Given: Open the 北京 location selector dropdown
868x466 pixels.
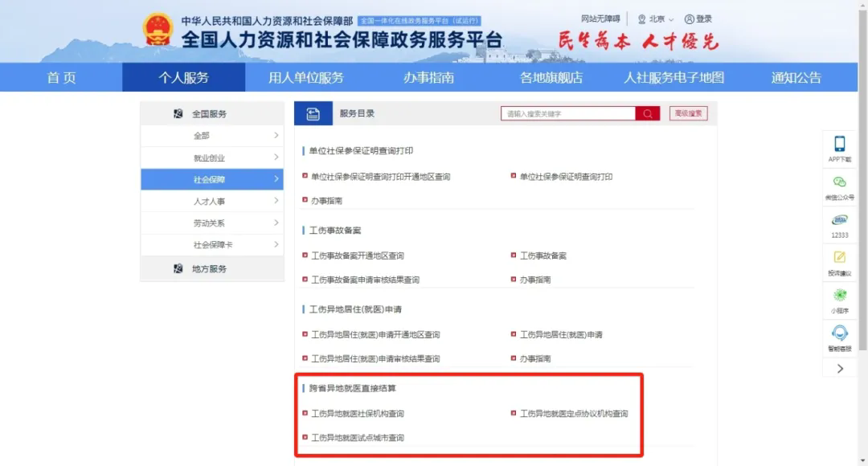Looking at the screenshot, I should click(x=656, y=19).
